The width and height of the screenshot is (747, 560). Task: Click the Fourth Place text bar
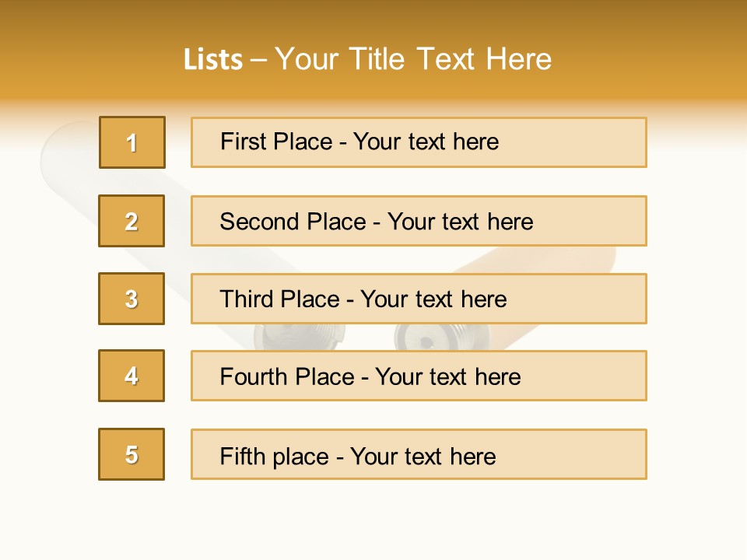click(x=419, y=376)
